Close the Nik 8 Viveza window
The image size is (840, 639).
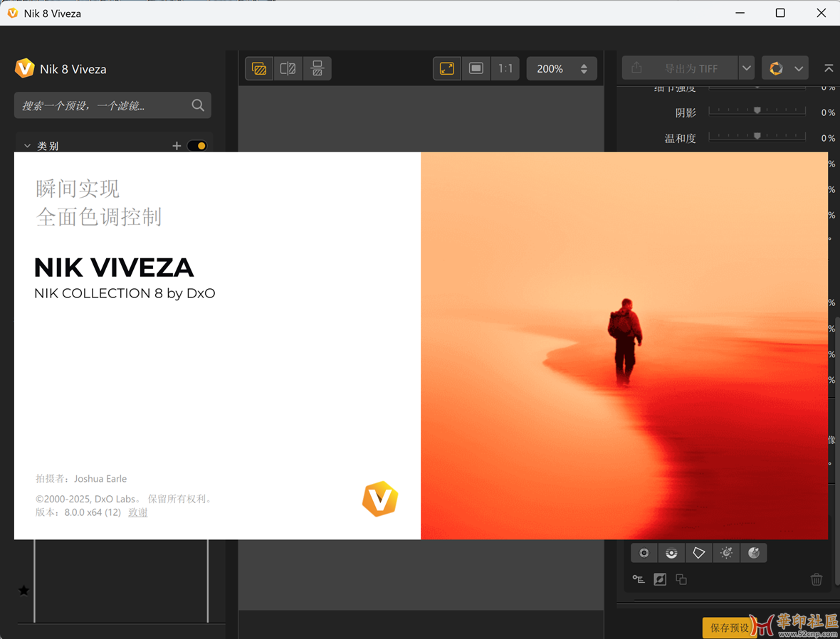point(821,13)
